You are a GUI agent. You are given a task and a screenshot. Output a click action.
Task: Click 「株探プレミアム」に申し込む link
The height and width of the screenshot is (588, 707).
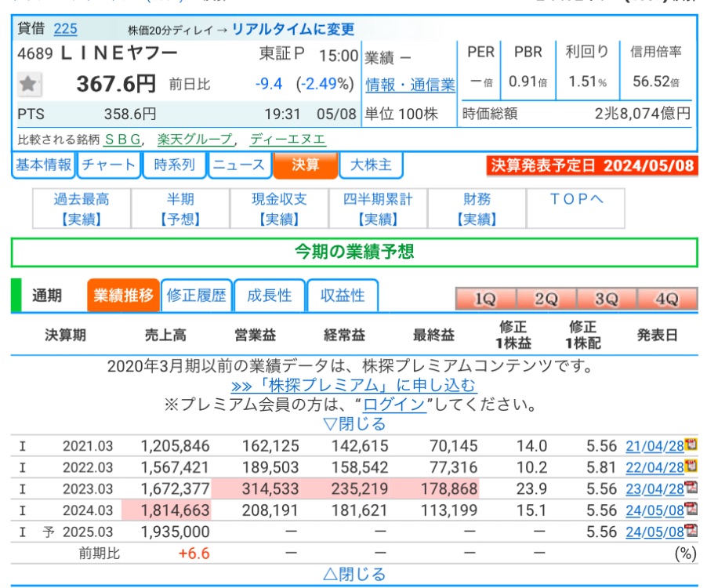point(353,386)
